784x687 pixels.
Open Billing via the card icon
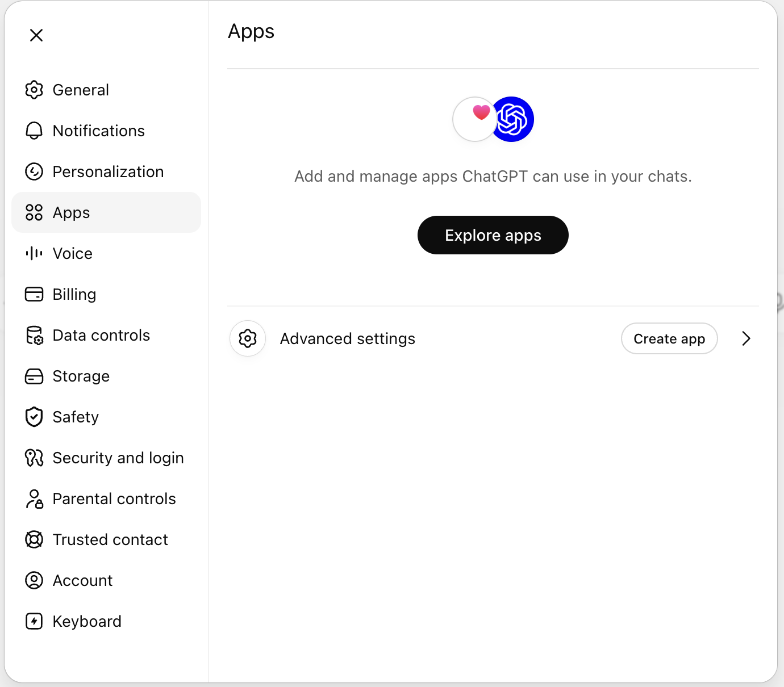tap(34, 294)
